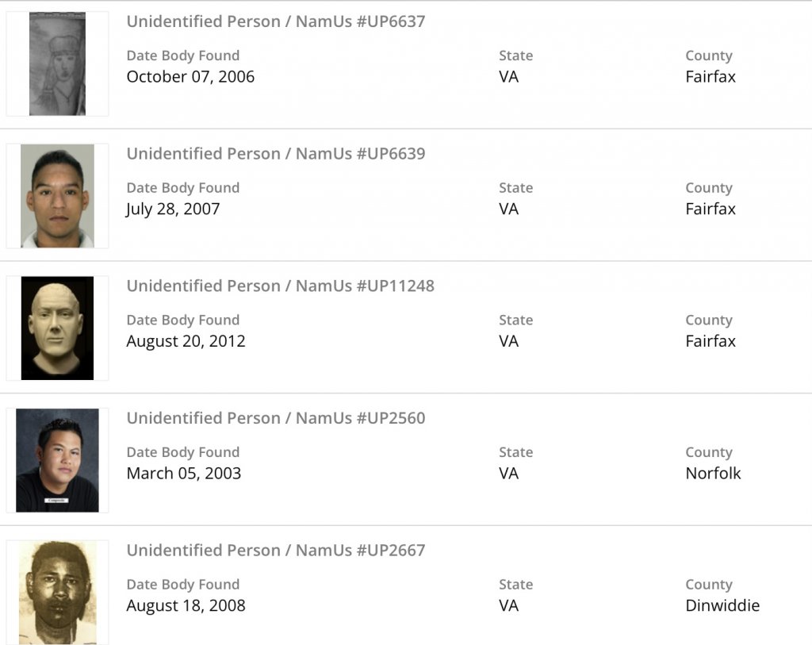Click the date March 05, 2003

click(x=183, y=474)
